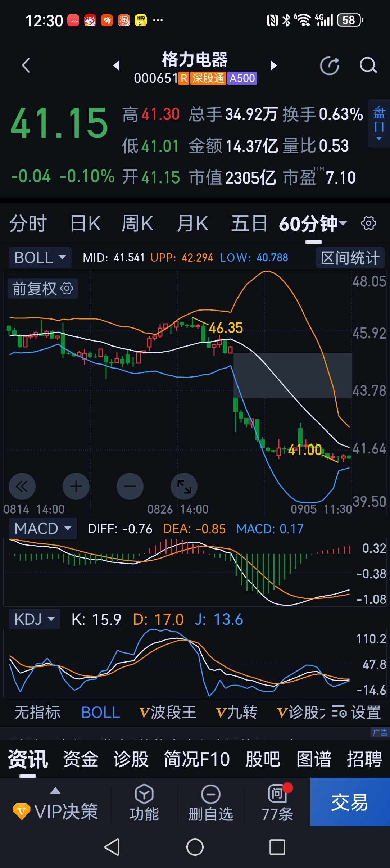Tap the 41.00 low price marker
The image size is (390, 868).
(x=305, y=450)
